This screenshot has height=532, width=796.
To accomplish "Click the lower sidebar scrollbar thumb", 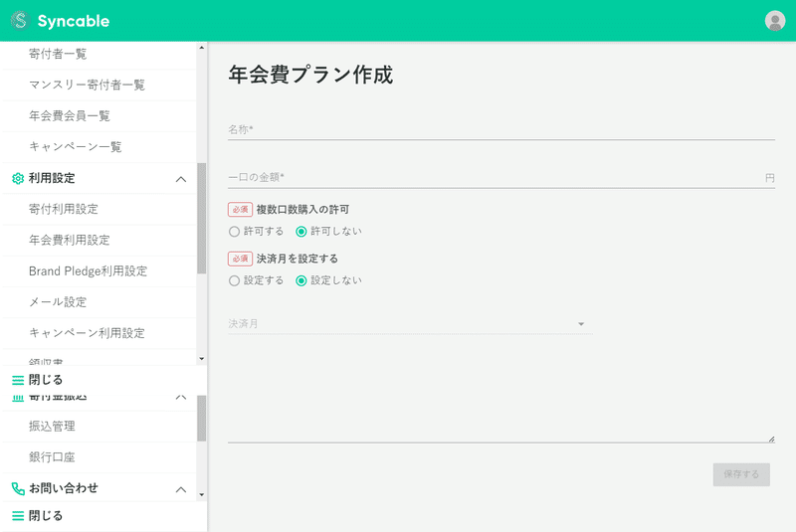I will 202,419.
